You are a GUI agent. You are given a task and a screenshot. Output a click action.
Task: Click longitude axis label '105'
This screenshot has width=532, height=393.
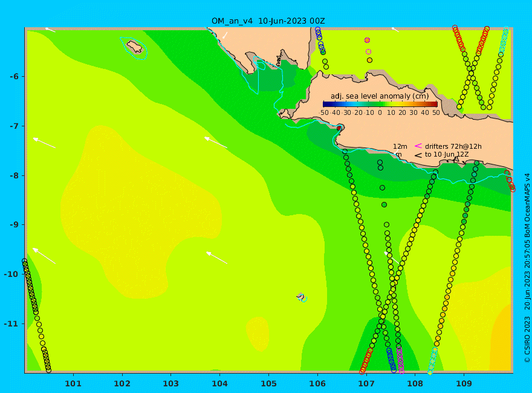click(268, 384)
